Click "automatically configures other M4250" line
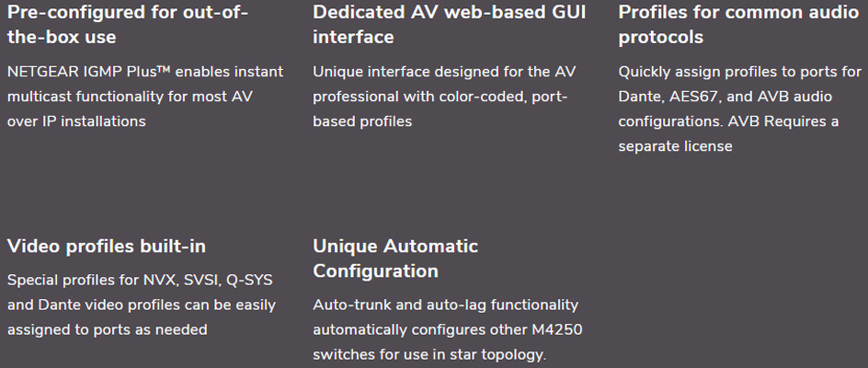The image size is (868, 368). click(448, 329)
